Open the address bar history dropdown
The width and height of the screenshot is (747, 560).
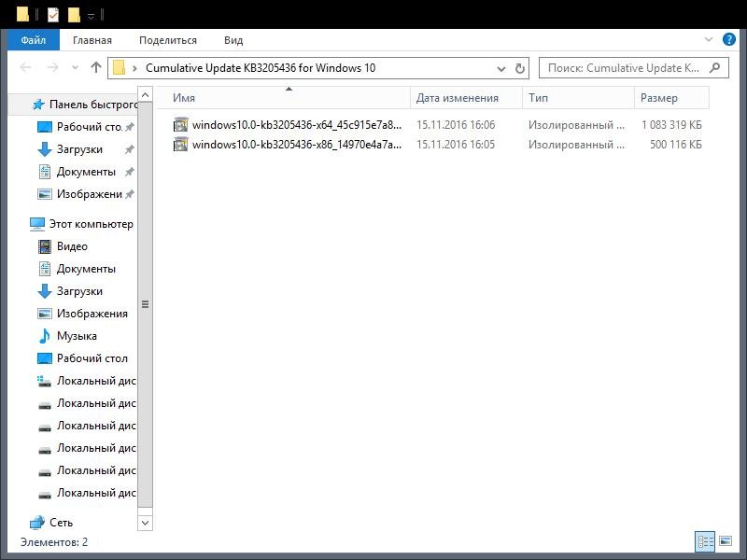tap(501, 68)
